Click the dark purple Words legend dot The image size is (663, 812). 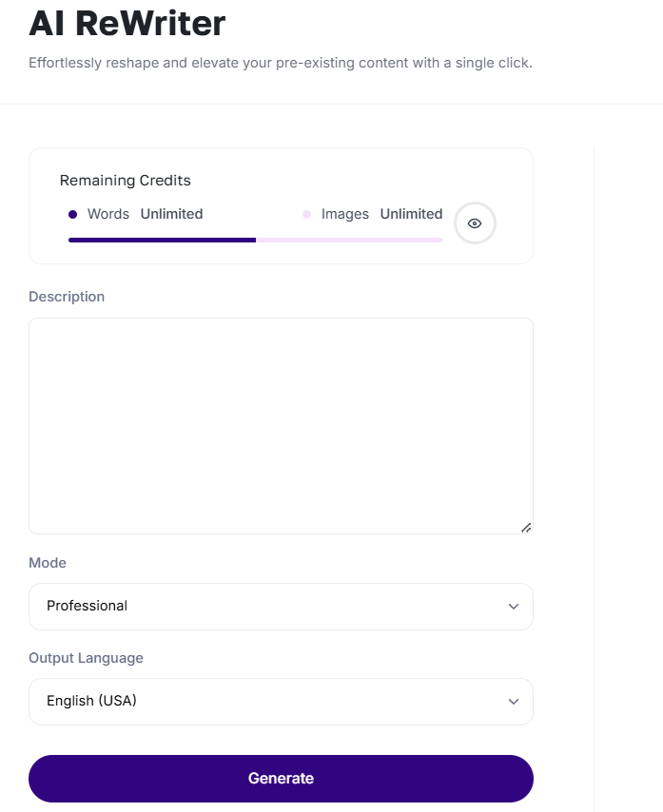[x=73, y=214]
